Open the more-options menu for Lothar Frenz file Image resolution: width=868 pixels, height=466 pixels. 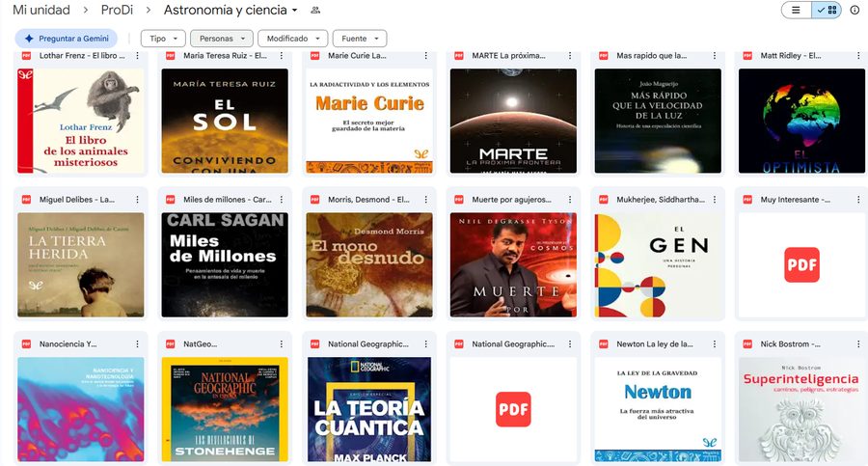pyautogui.click(x=137, y=55)
